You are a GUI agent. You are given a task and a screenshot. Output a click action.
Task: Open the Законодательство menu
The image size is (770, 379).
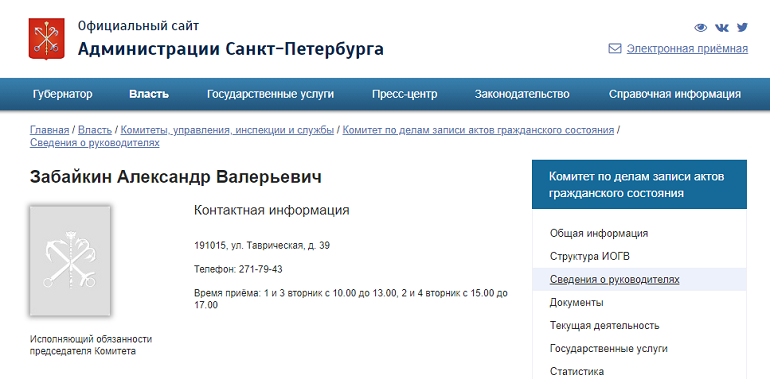pos(522,94)
